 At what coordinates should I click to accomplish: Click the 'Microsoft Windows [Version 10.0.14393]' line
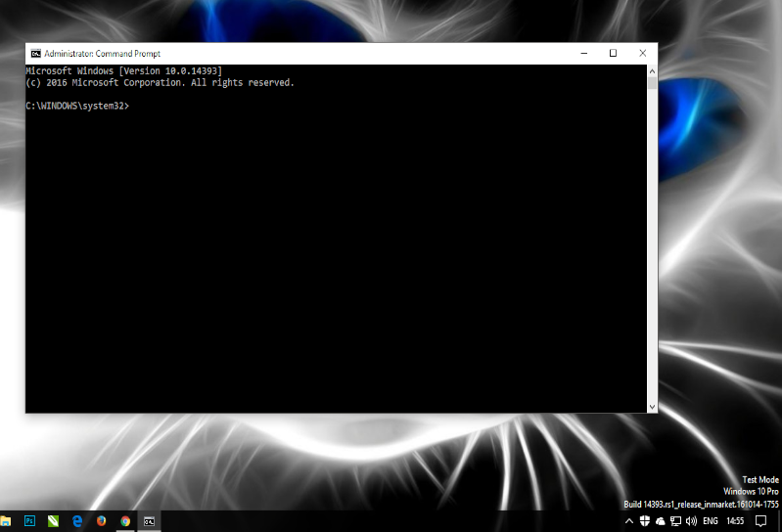tap(123, 70)
